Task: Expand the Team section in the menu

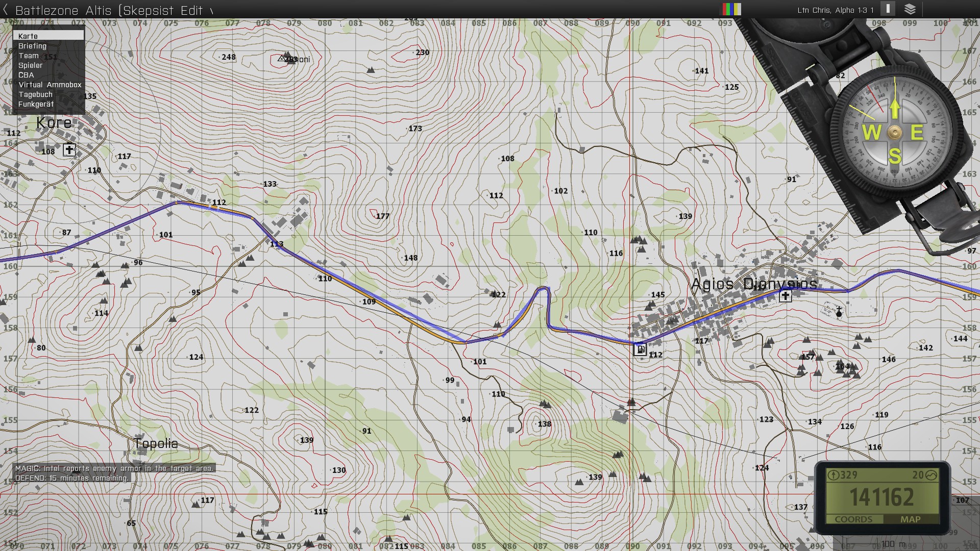Action: click(x=29, y=56)
